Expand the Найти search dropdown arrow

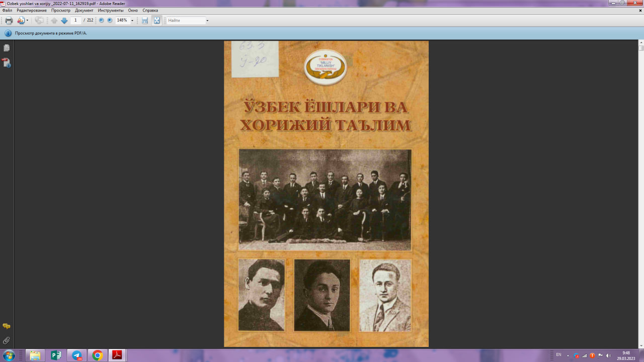(208, 21)
